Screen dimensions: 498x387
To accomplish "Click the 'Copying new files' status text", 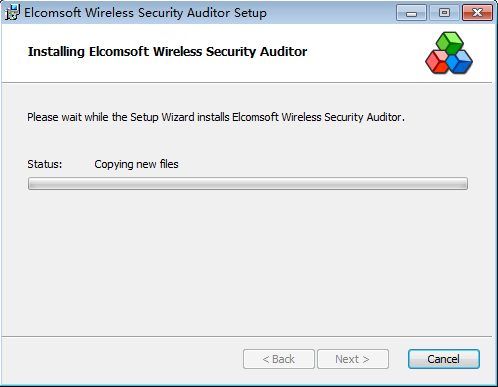I will pyautogui.click(x=136, y=164).
